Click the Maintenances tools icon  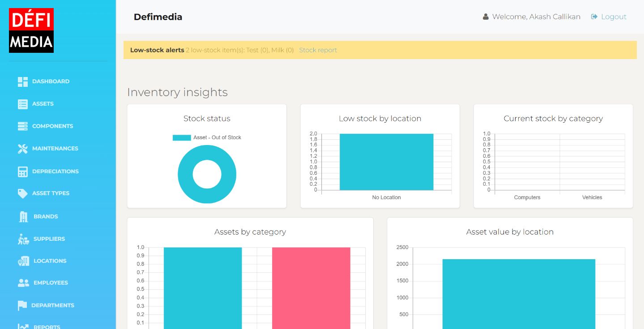(x=23, y=149)
